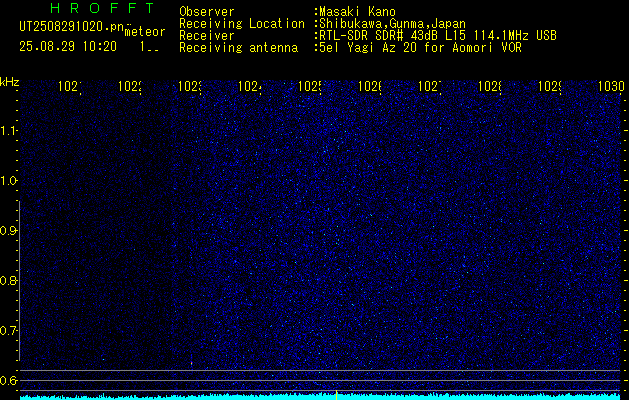Click the Receiver label
This screenshot has height=400, width=629.
[207, 36]
